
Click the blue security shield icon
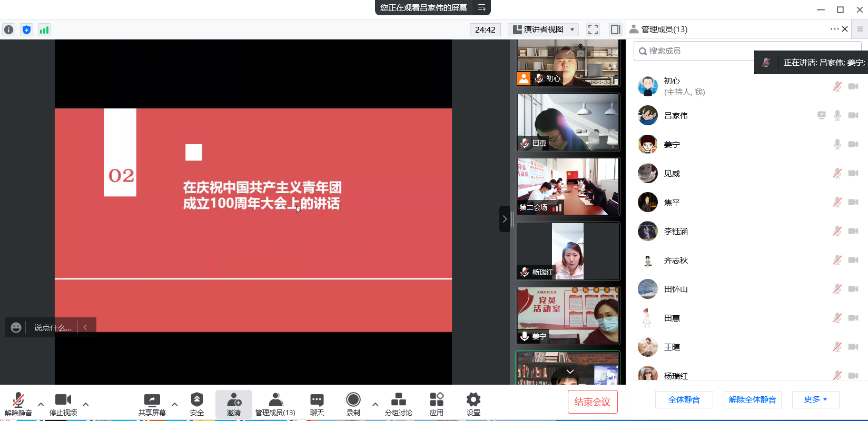point(26,30)
